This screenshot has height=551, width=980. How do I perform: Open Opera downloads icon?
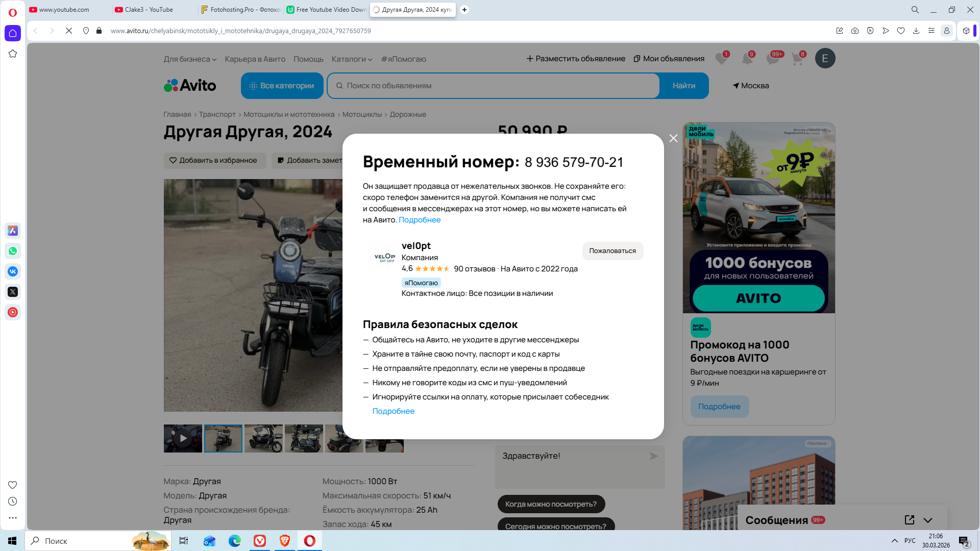coord(916,31)
